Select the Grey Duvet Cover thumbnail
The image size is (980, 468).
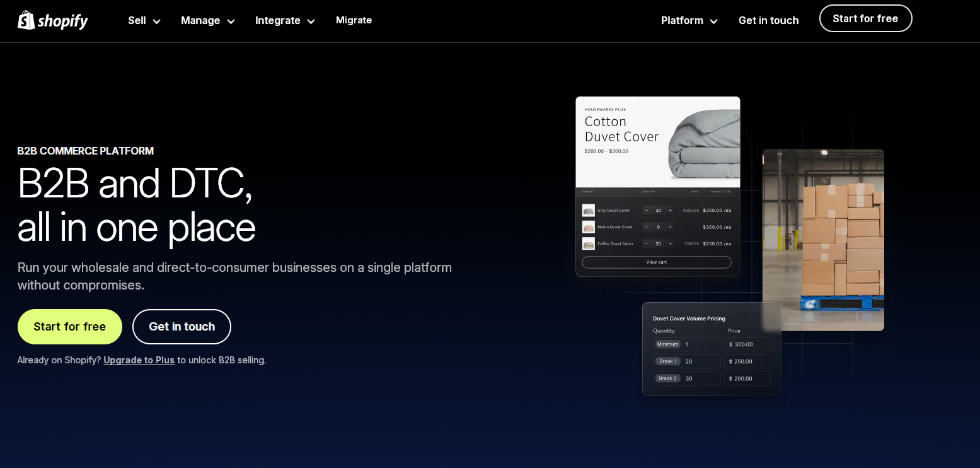click(x=589, y=211)
